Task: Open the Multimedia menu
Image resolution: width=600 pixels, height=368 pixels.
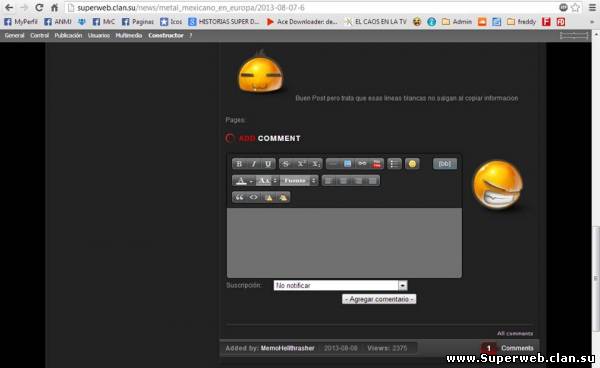Action: tap(129, 36)
